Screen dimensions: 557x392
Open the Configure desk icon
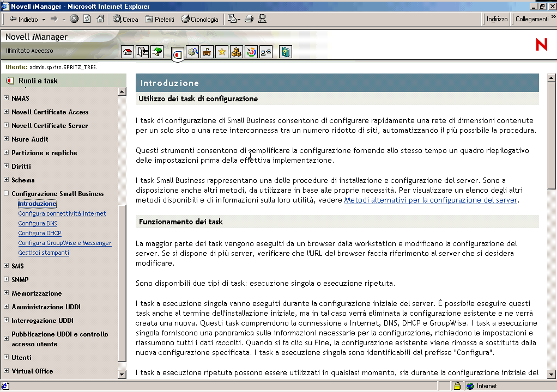(x=207, y=52)
